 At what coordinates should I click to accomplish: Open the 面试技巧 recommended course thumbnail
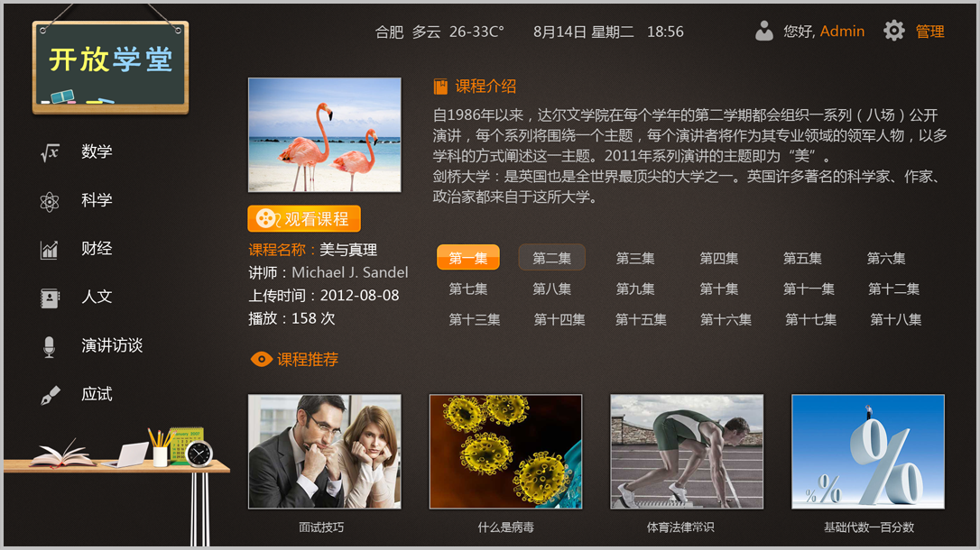(x=324, y=452)
